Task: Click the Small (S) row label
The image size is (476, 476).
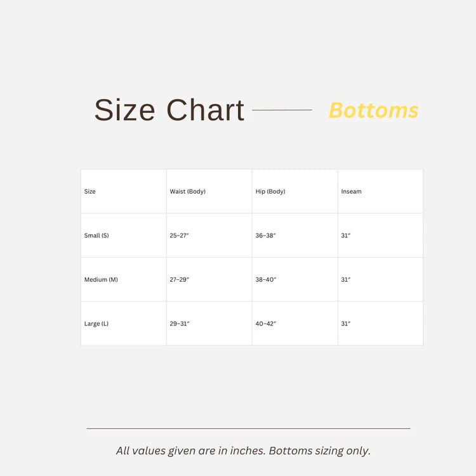Action: click(x=96, y=235)
